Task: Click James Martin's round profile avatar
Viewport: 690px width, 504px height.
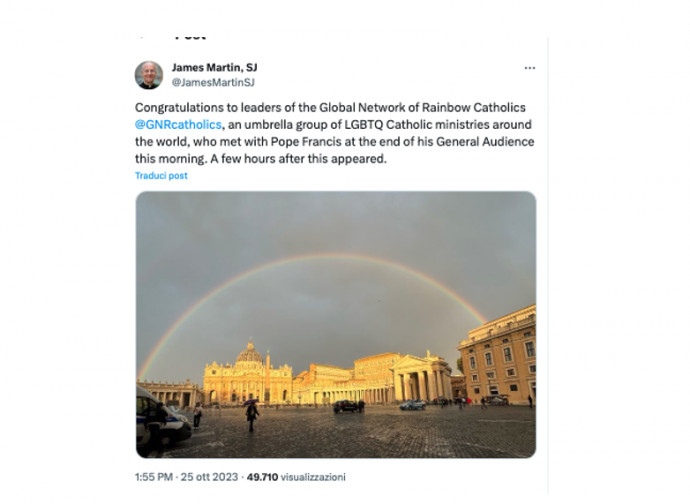Action: (x=149, y=75)
